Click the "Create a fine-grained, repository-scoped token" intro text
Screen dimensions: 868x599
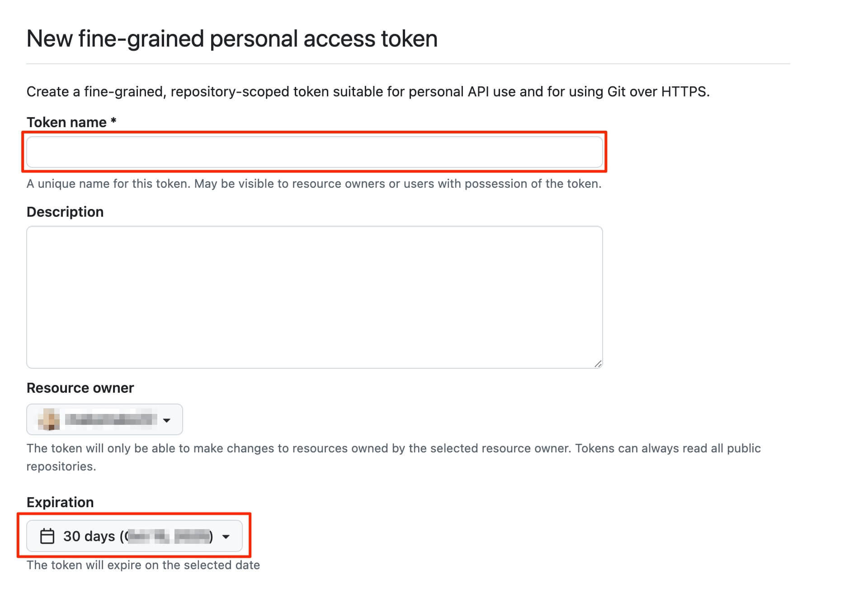(368, 92)
